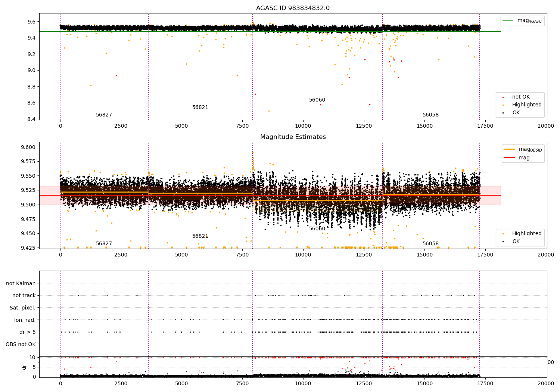Select the orange mag_OBSID legend line

[509, 149]
